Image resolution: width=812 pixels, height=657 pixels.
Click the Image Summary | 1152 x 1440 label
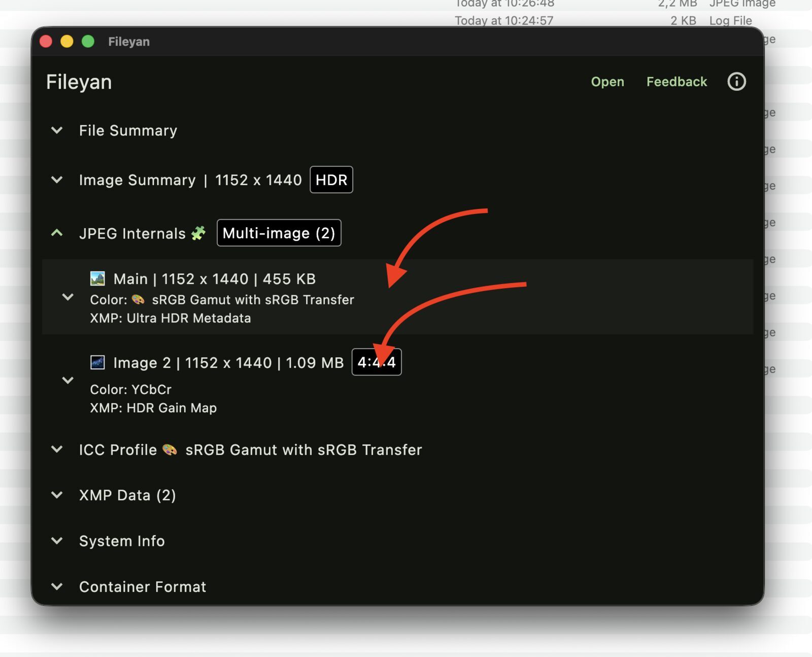(190, 180)
